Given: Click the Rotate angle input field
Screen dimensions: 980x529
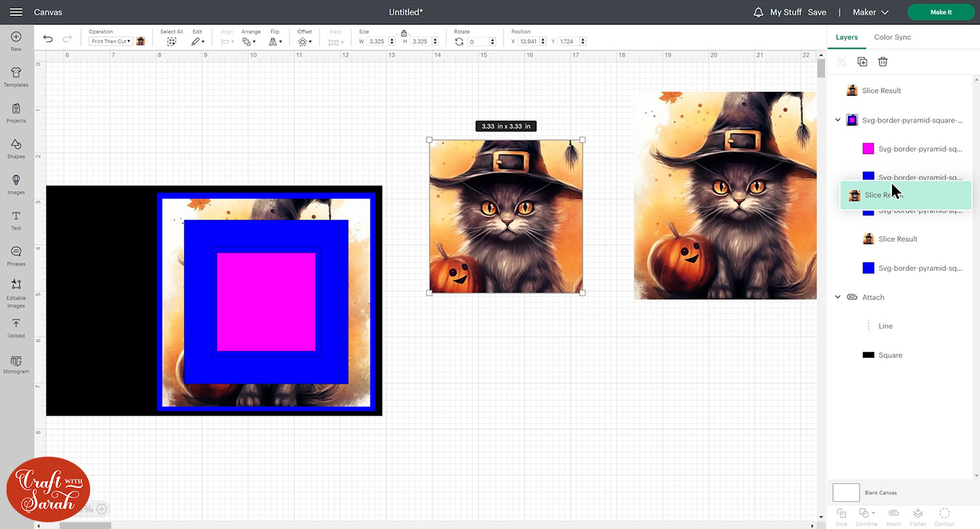Looking at the screenshot, I should pos(481,42).
